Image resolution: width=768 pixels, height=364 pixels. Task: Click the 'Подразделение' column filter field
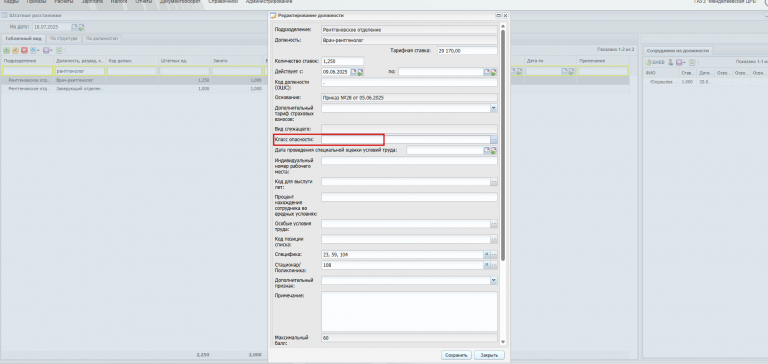tap(27, 71)
